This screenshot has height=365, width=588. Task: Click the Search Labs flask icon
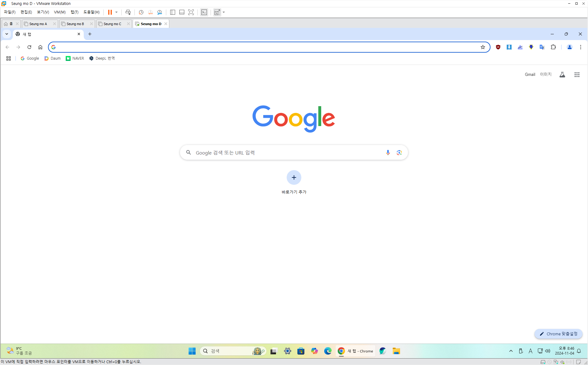tap(562, 75)
